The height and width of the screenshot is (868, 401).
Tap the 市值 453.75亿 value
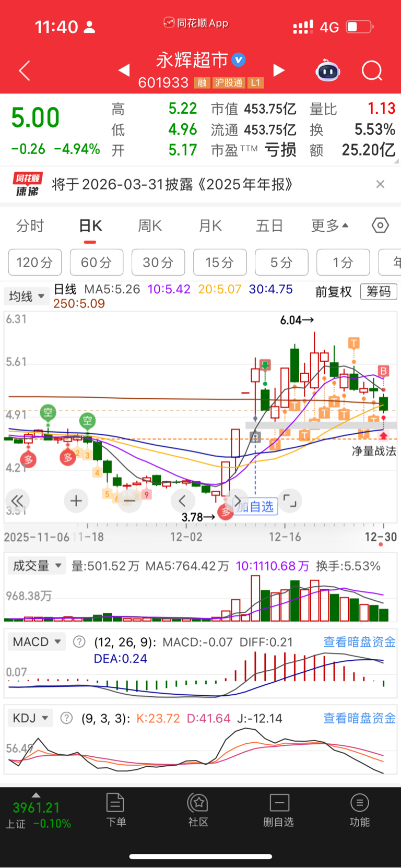pyautogui.click(x=270, y=109)
